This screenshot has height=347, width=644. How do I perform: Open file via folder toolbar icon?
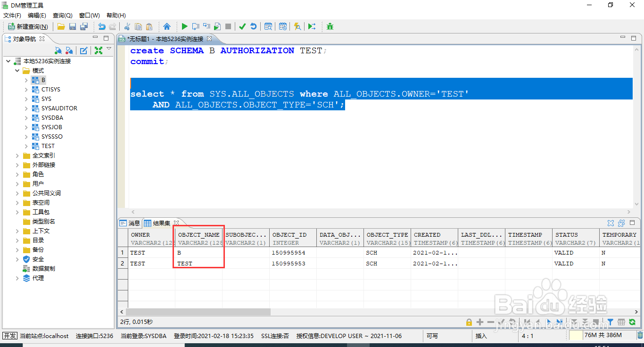[61, 26]
